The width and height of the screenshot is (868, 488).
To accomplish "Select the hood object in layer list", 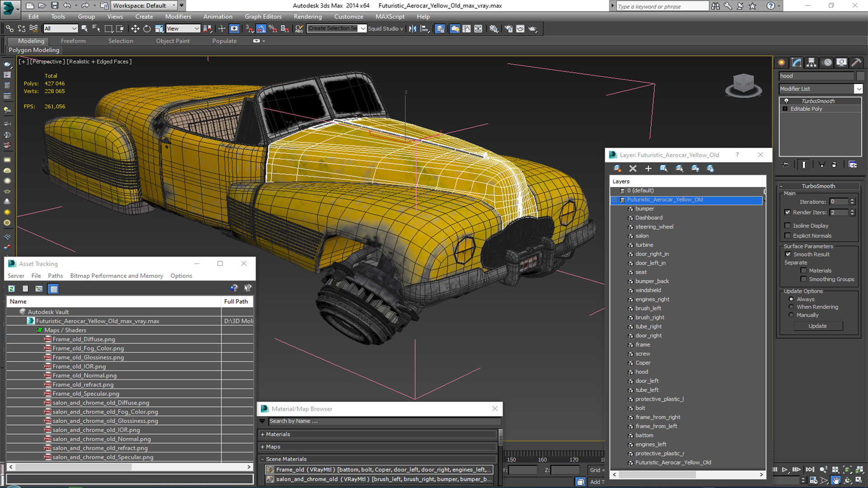I will point(642,372).
